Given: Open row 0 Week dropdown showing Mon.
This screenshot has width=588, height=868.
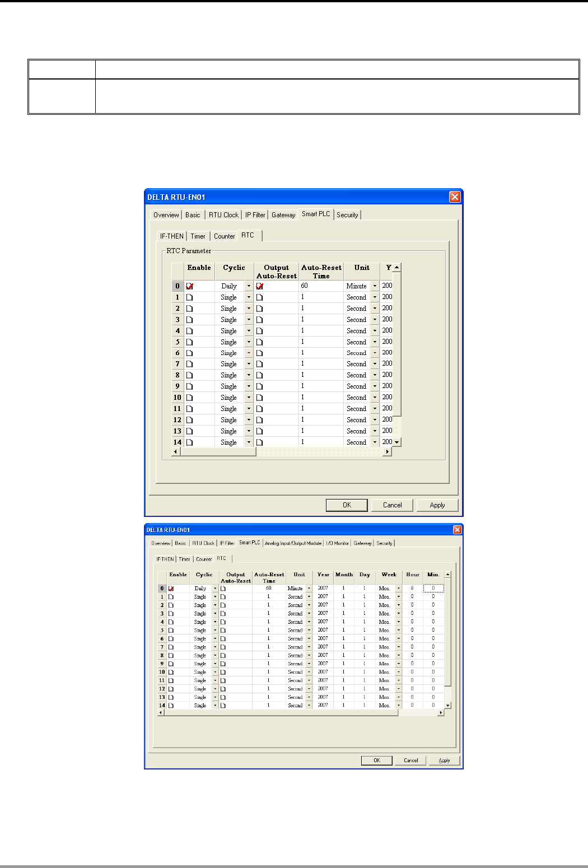Looking at the screenshot, I should [x=399, y=589].
